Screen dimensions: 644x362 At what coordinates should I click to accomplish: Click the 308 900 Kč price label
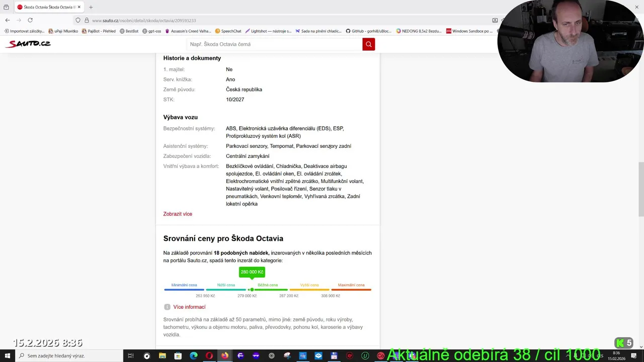point(331,296)
